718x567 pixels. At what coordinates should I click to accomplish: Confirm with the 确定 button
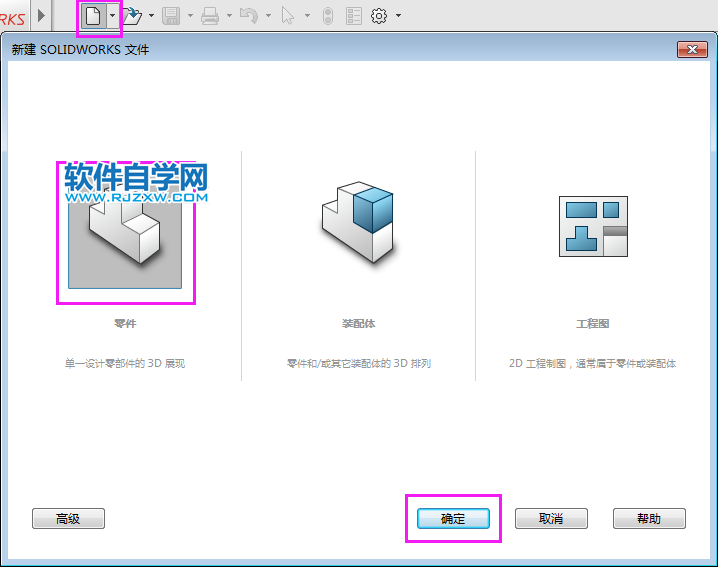point(453,518)
